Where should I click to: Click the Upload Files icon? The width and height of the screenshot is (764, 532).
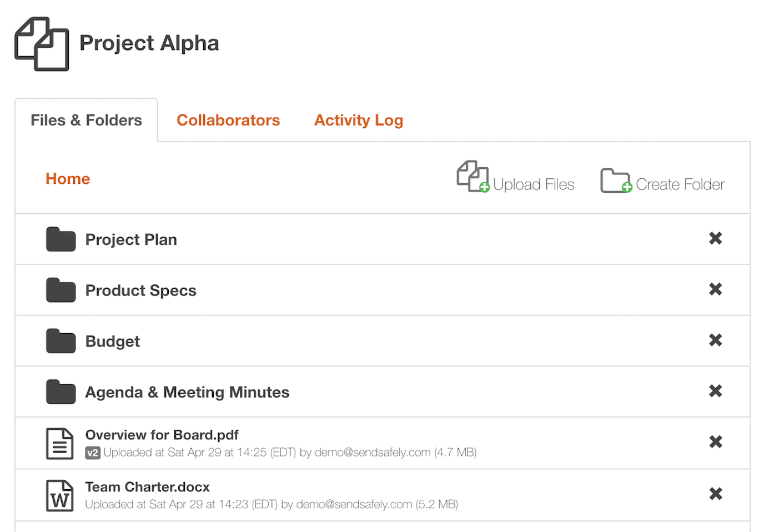[473, 177]
